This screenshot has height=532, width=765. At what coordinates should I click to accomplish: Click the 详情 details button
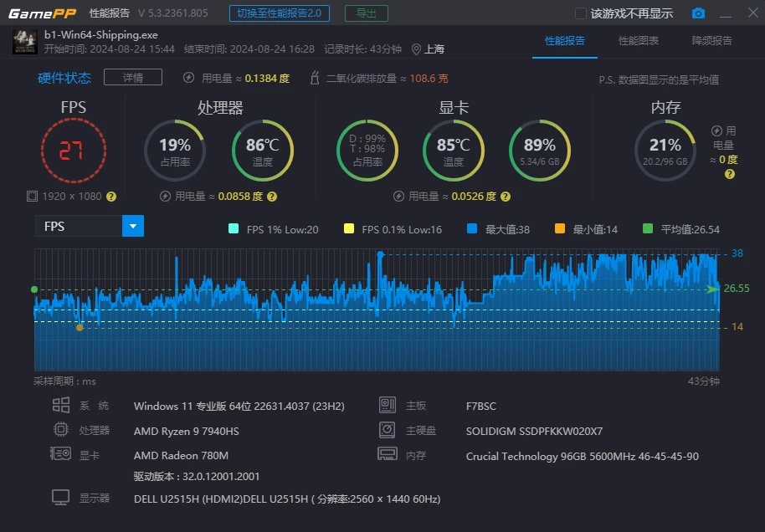point(133,77)
